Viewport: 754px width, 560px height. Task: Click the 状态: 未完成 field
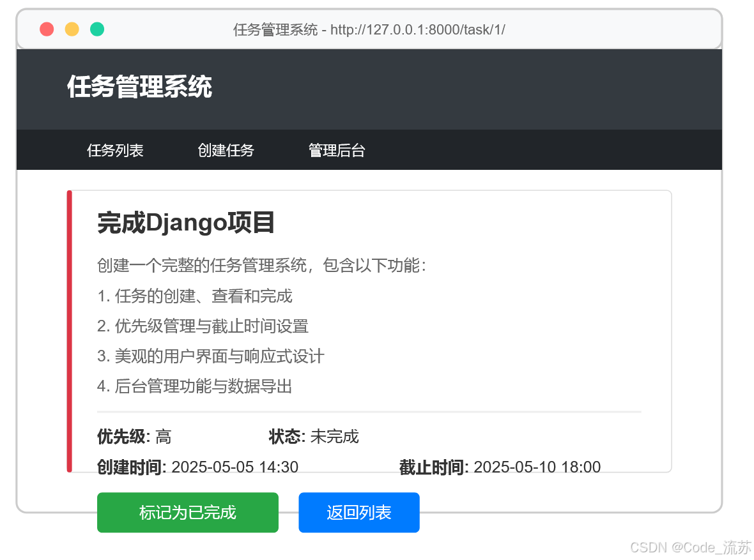pos(314,437)
